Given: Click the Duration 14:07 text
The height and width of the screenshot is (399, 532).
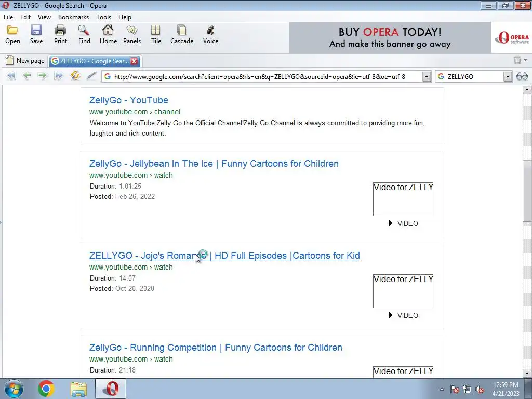Looking at the screenshot, I should point(113,278).
